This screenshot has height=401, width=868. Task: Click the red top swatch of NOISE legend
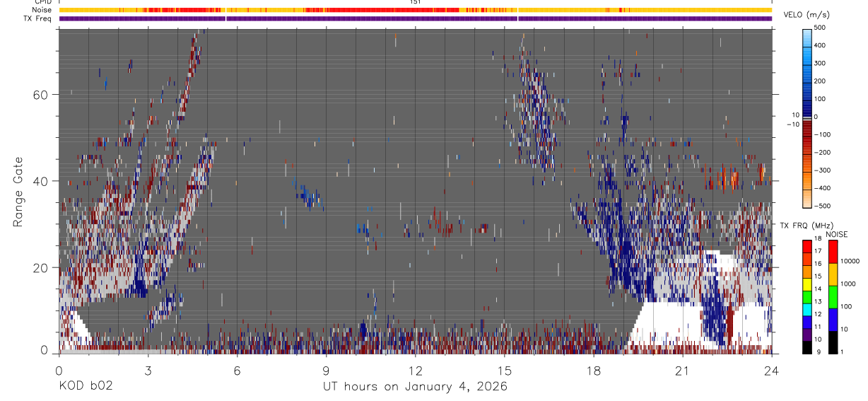click(x=833, y=250)
